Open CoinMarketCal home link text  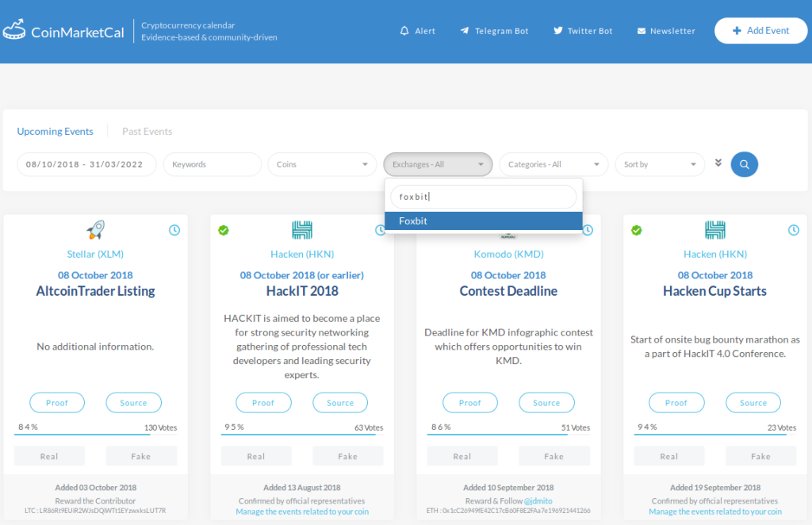point(78,33)
